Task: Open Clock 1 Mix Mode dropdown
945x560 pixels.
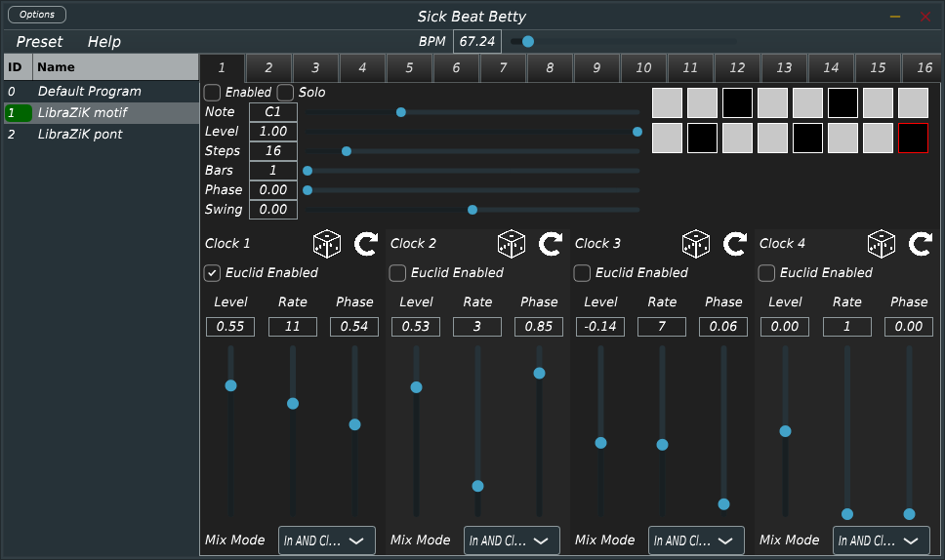Action: pyautogui.click(x=327, y=540)
